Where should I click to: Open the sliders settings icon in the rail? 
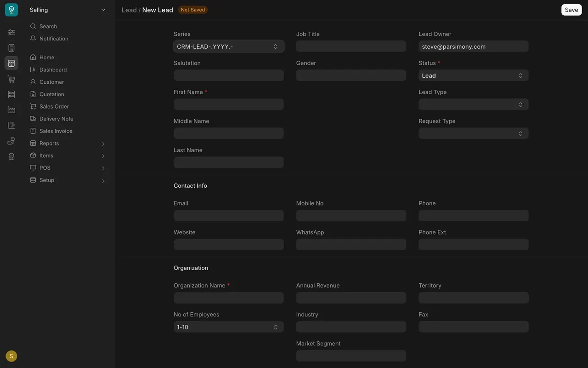11,32
